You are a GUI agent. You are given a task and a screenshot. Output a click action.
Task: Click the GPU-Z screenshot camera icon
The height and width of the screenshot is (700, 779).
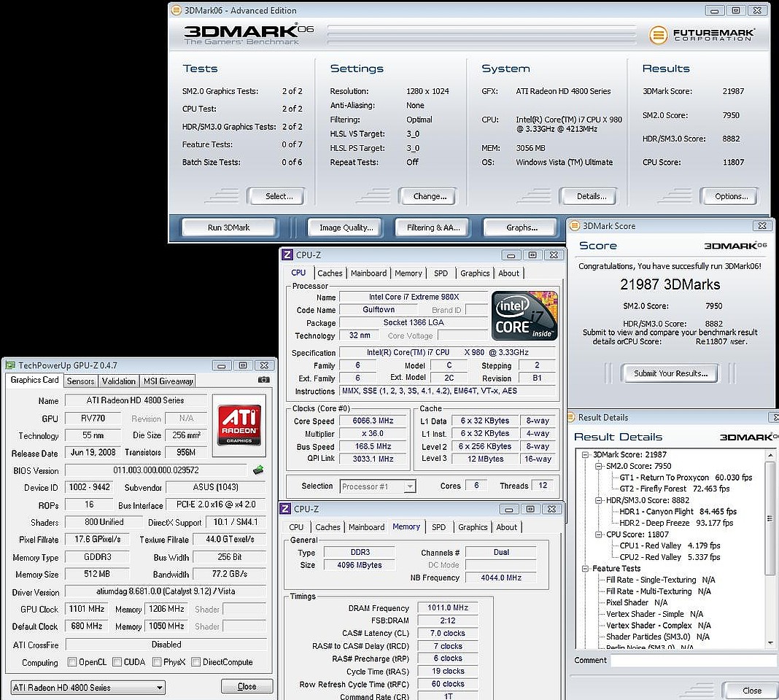(264, 380)
